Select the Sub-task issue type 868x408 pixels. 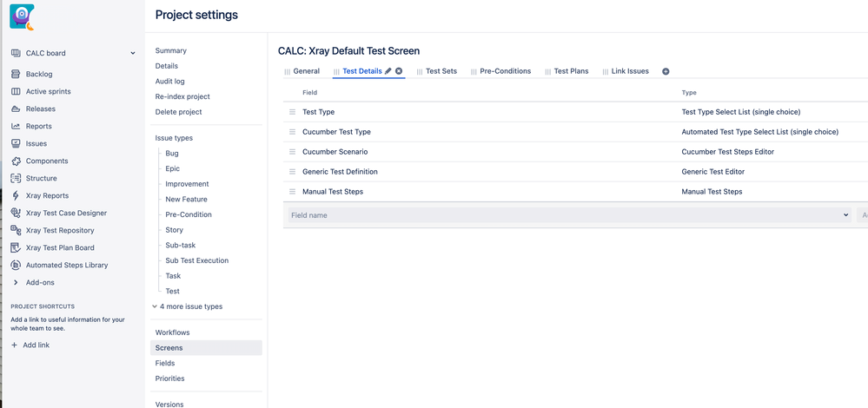[181, 245]
